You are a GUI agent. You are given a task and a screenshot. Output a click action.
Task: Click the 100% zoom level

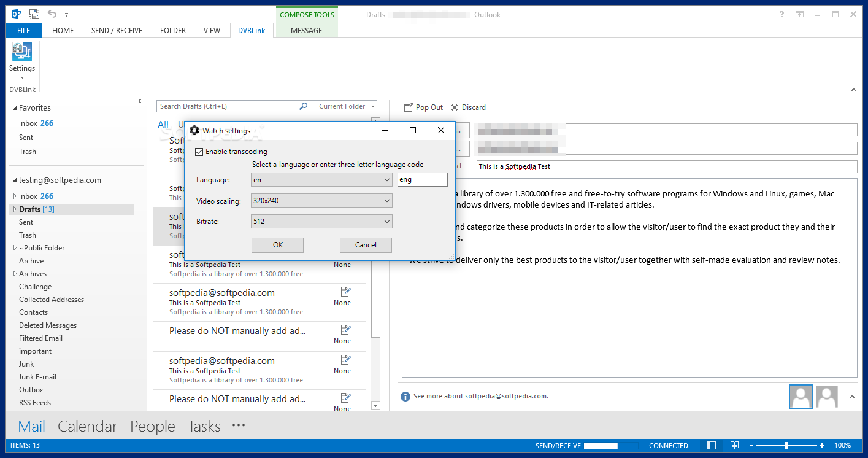tap(842, 446)
